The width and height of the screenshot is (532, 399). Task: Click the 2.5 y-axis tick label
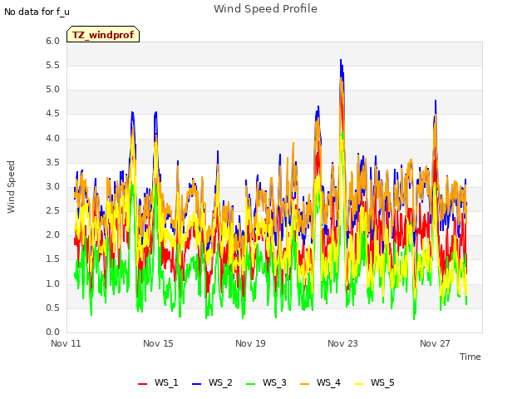coord(53,210)
